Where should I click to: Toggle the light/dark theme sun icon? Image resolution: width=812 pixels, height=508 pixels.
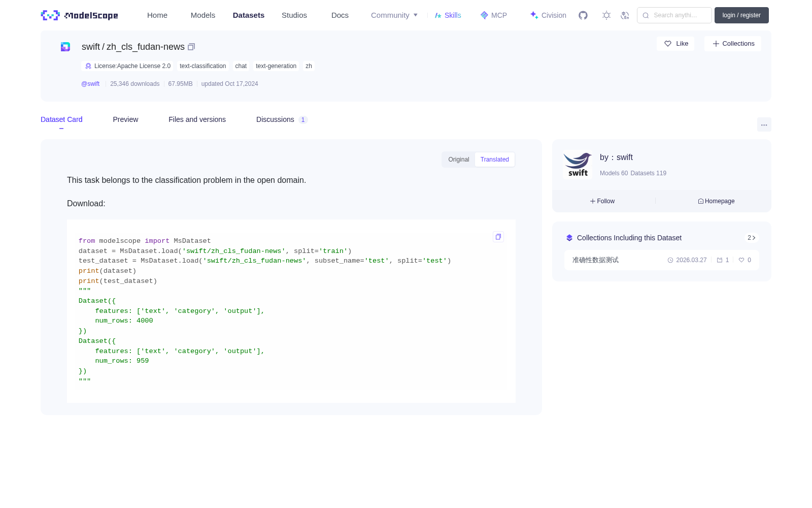point(606,15)
